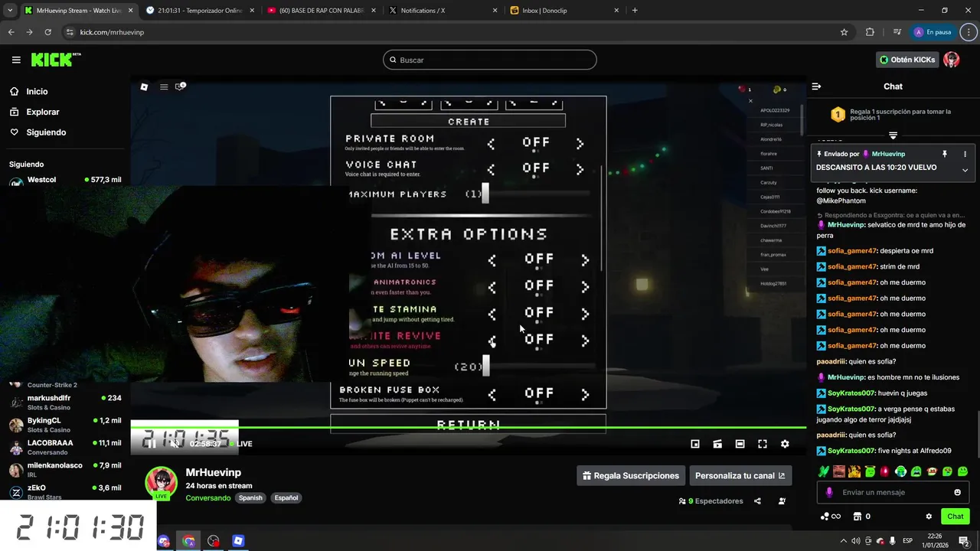Open zEkO channel in sidebar
Screen dimensions: 980x551
[x=65, y=491]
